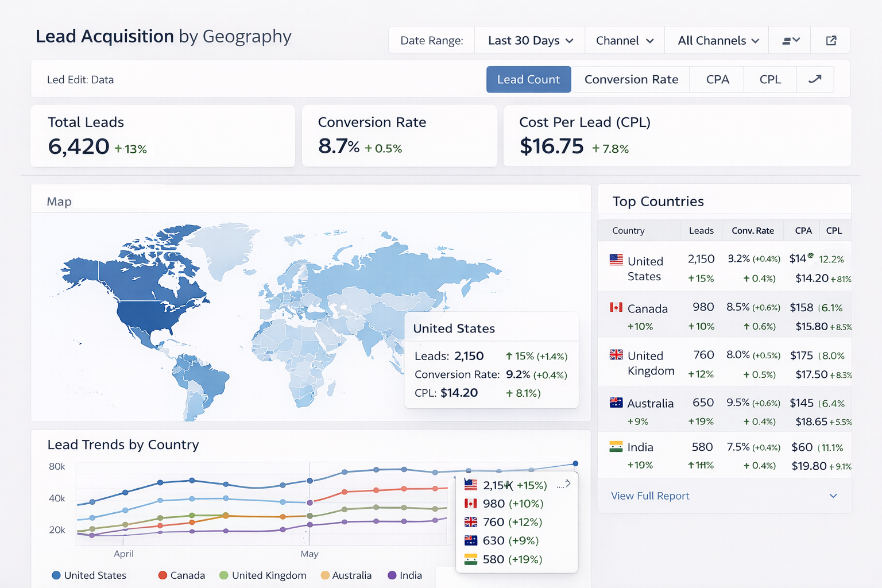This screenshot has height=588, width=882.
Task: Expand the View Full Report chevron
Action: click(833, 496)
